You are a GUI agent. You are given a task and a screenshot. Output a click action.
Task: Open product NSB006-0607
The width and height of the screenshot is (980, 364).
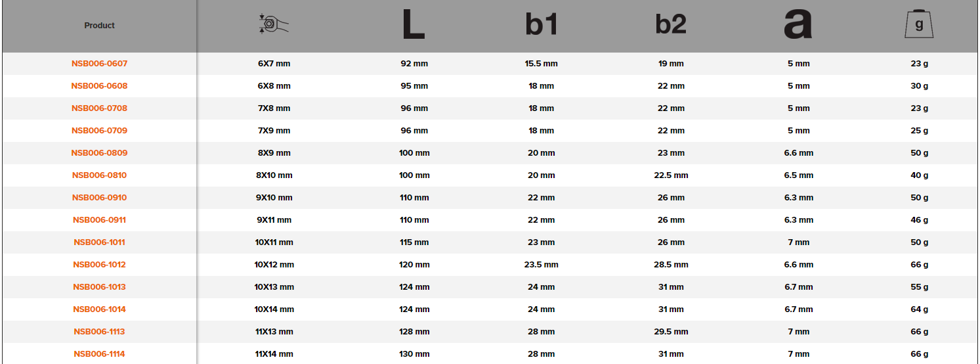coord(99,64)
